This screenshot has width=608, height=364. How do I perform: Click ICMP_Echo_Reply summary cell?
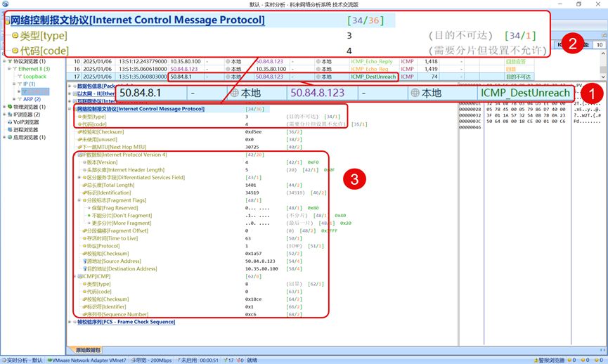coord(371,61)
